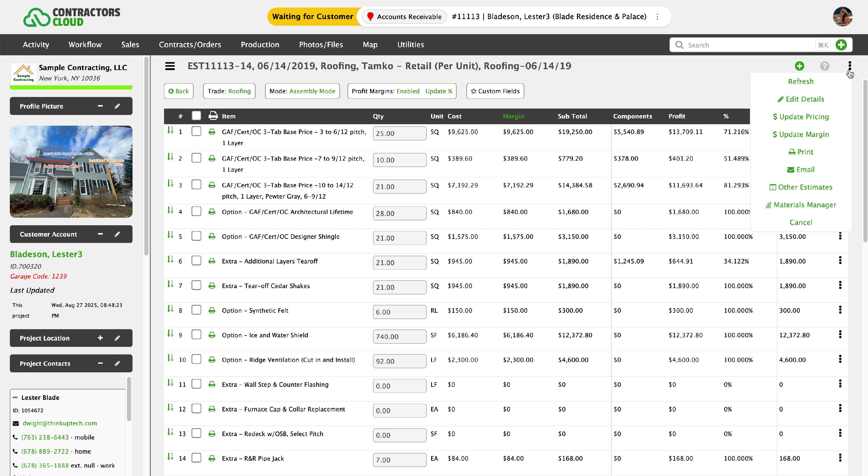Open options dots next to project title
This screenshot has width=868, height=476.
pos(657,17)
